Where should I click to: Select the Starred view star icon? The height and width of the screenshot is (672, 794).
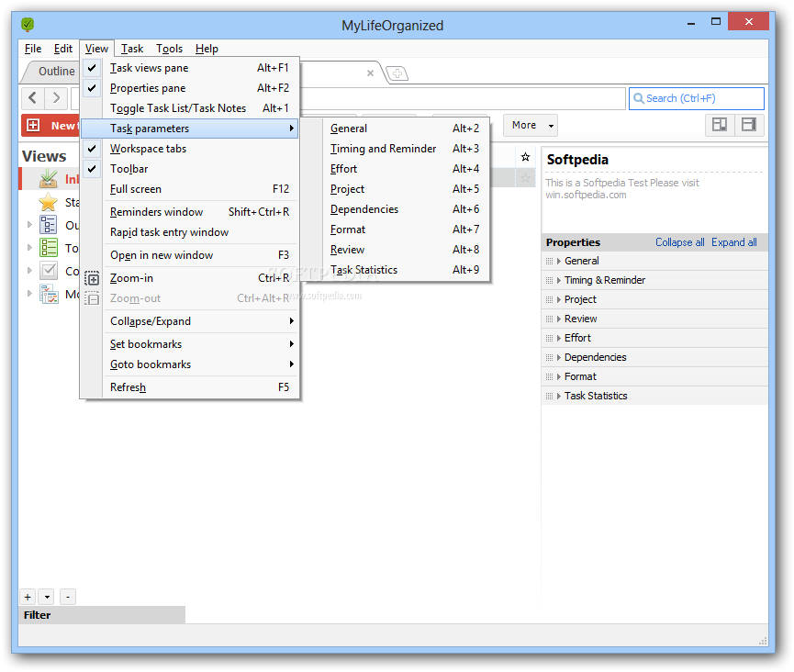pyautogui.click(x=48, y=202)
